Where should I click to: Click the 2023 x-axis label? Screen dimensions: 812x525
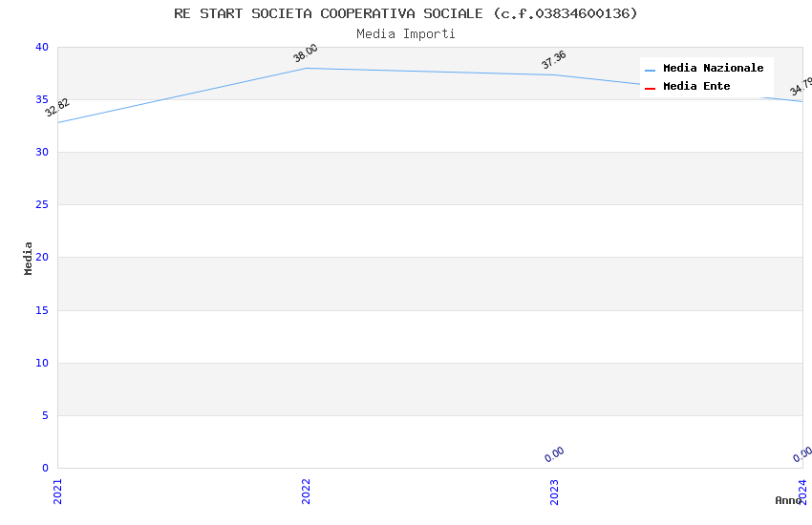(x=554, y=491)
